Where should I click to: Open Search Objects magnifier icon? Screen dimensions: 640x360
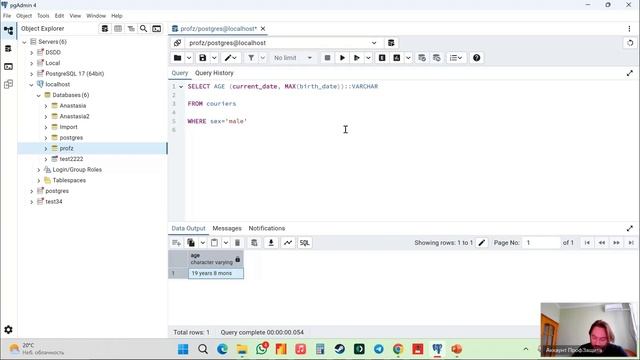click(144, 29)
